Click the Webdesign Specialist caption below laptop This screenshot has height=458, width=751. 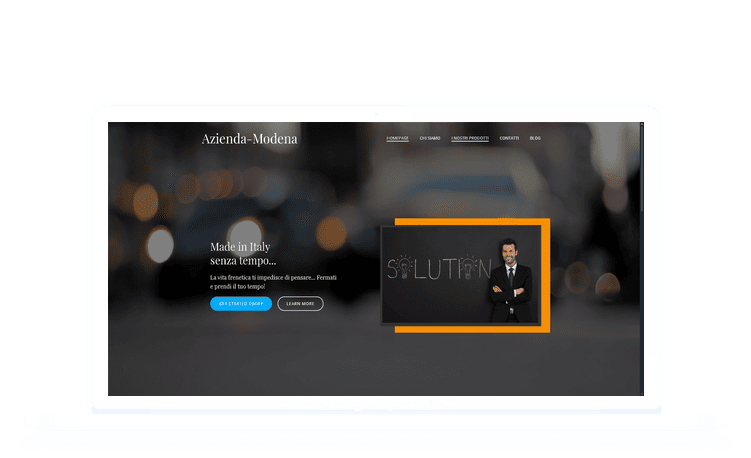(x=370, y=403)
